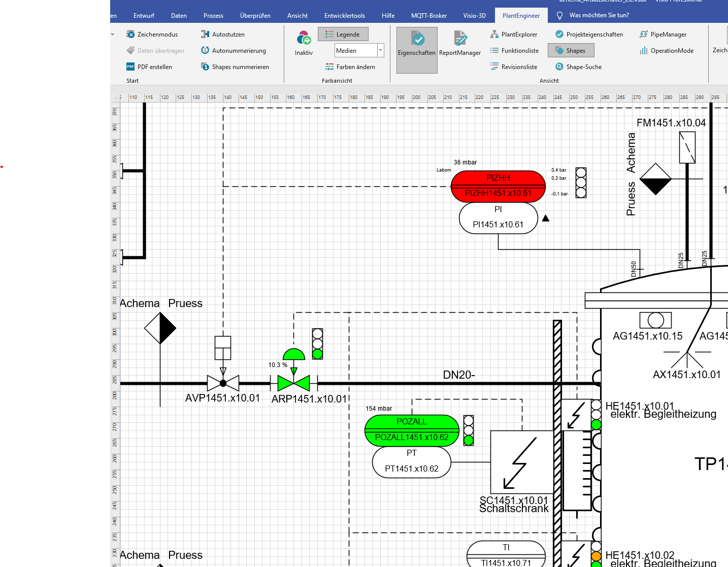The height and width of the screenshot is (567, 728).
Task: Click the lightbulb Tell Me icon
Action: click(559, 16)
